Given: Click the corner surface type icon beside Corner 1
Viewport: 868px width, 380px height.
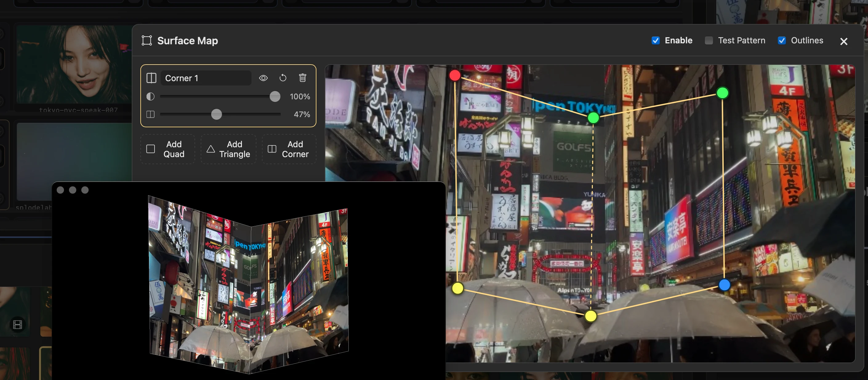Looking at the screenshot, I should 151,78.
